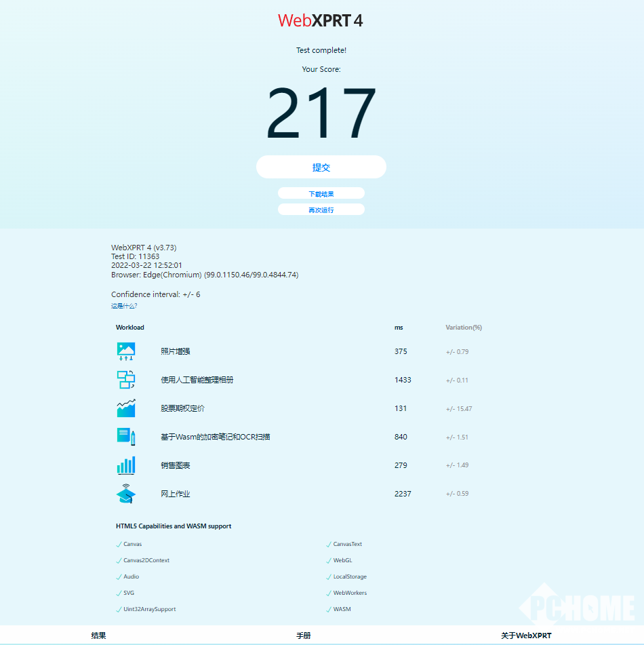644x645 pixels.
Task: Submit the score with the 提交 button
Action: tap(321, 167)
